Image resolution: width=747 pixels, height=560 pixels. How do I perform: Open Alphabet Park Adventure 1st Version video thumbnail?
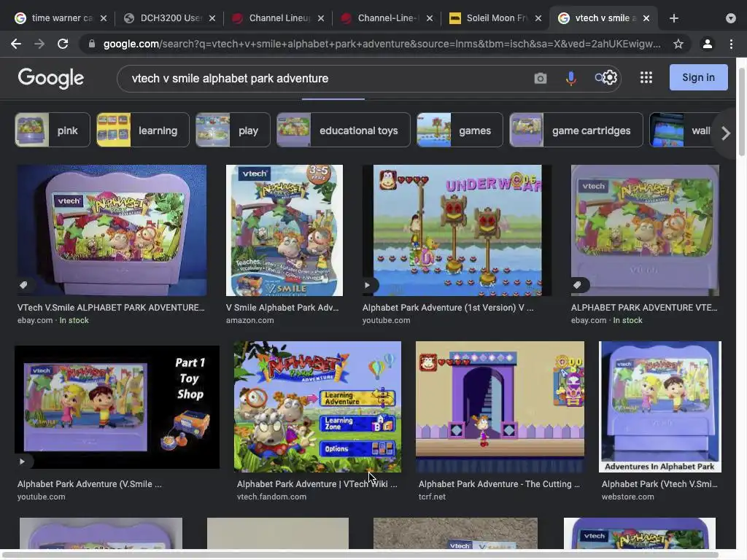point(457,230)
